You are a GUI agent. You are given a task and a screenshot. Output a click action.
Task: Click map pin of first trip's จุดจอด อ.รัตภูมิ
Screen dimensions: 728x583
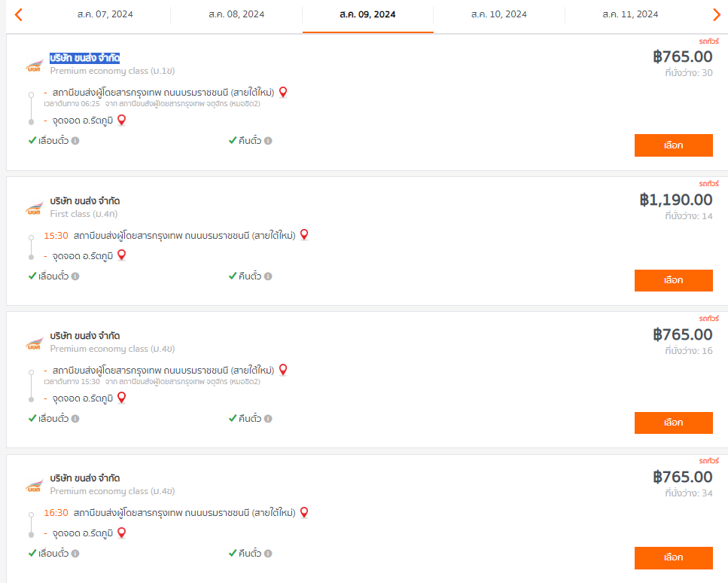122,121
